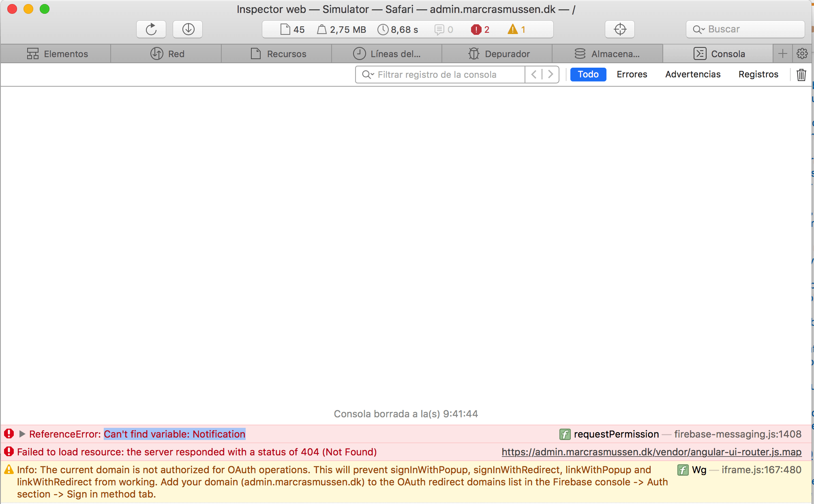Switch to the Red tab
Viewport: 814px width, 504px height.
pyautogui.click(x=167, y=54)
